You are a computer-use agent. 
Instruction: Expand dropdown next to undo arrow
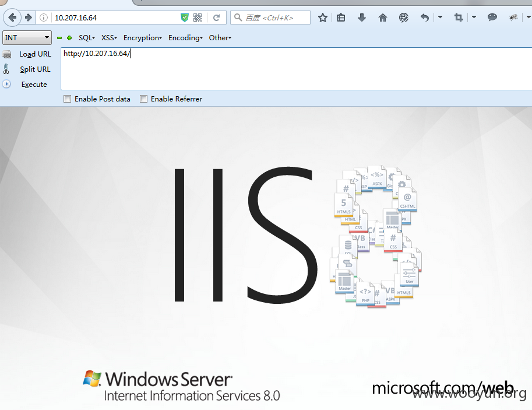440,17
